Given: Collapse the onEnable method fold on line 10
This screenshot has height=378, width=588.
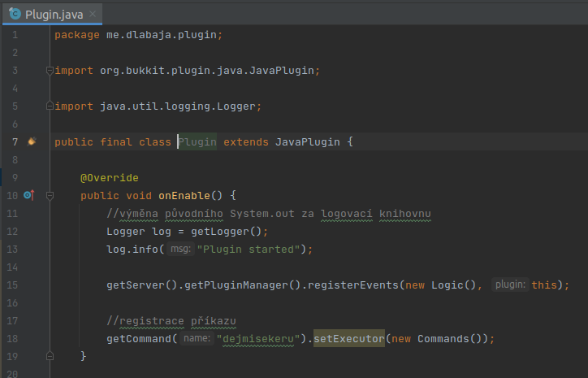Looking at the screenshot, I should (x=50, y=195).
